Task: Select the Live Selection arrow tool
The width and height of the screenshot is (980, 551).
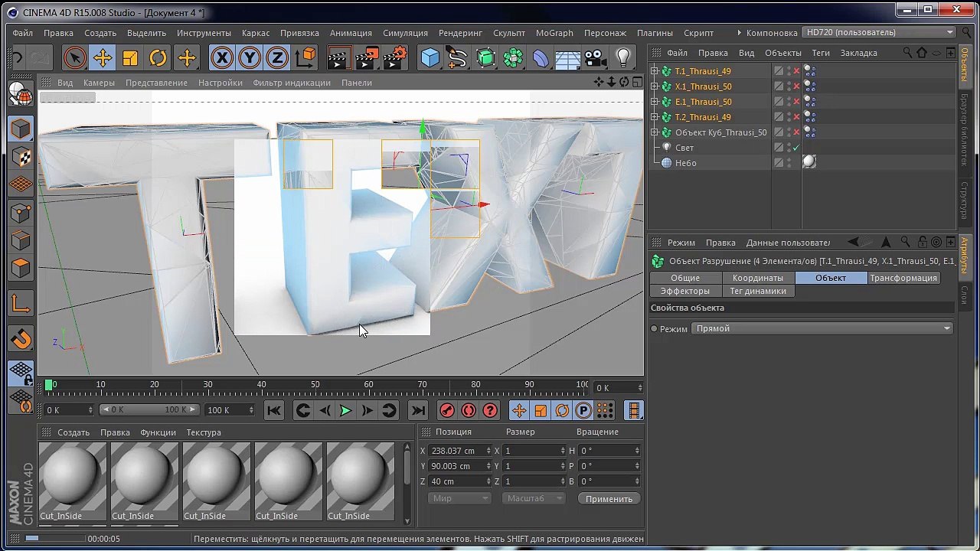Action: click(74, 58)
